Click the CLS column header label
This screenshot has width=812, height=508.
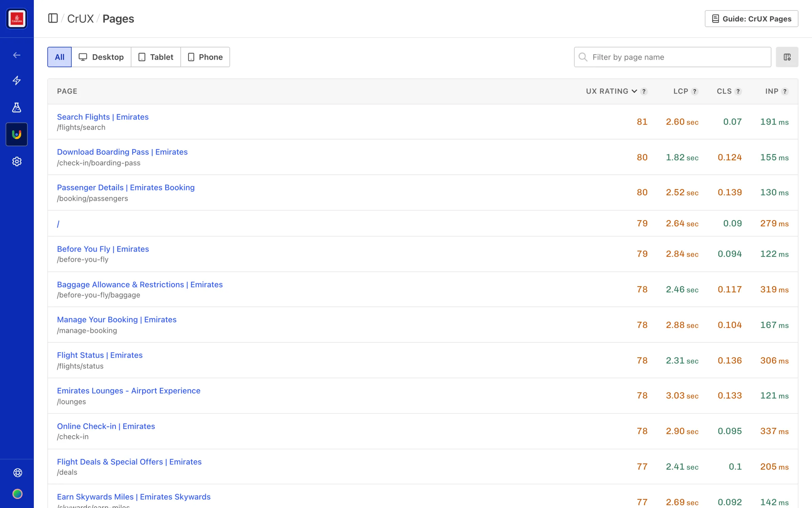724,91
